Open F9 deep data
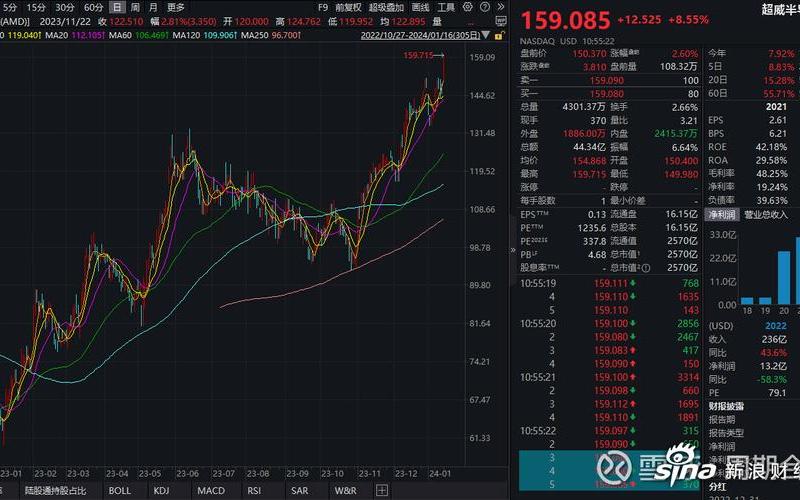 click(323, 7)
